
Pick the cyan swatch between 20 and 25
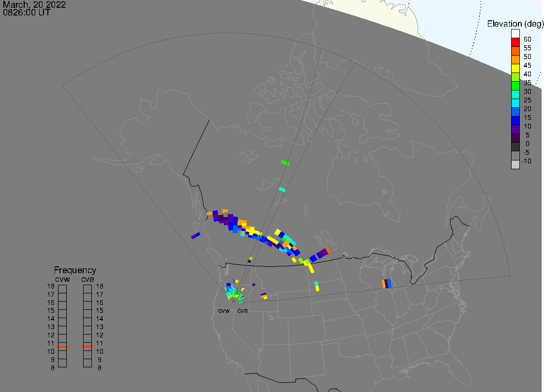pos(515,103)
